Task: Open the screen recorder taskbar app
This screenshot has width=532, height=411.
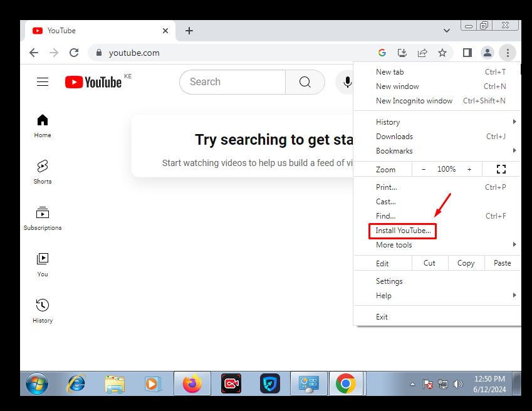Action: [x=231, y=383]
